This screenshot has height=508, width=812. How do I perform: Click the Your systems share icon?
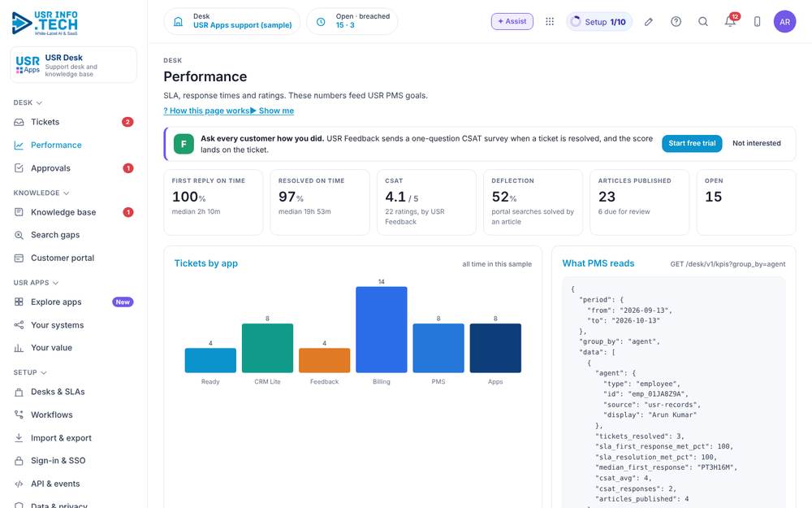click(19, 325)
